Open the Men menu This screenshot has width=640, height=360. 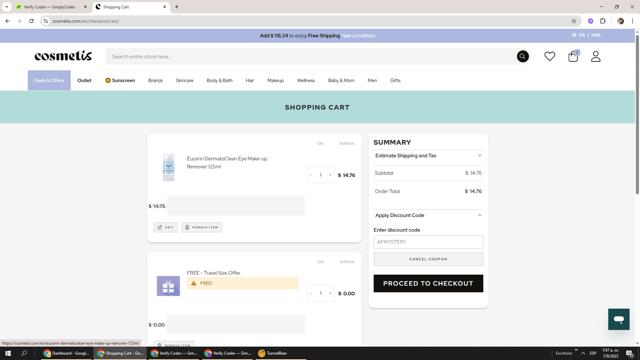(372, 80)
